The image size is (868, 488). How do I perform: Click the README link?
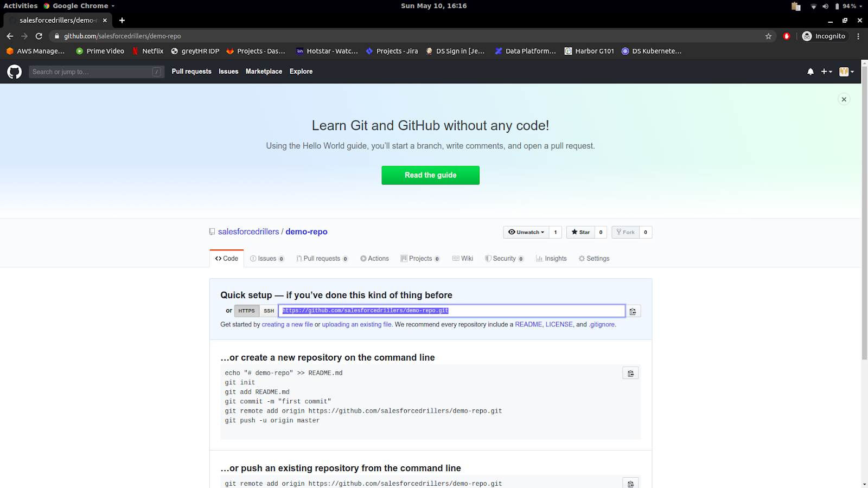click(x=528, y=324)
